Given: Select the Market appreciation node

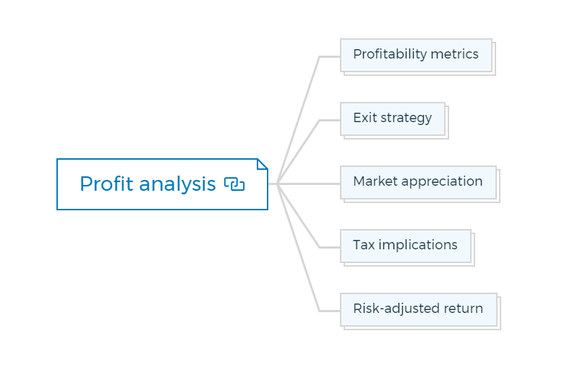Looking at the screenshot, I should (418, 183).
